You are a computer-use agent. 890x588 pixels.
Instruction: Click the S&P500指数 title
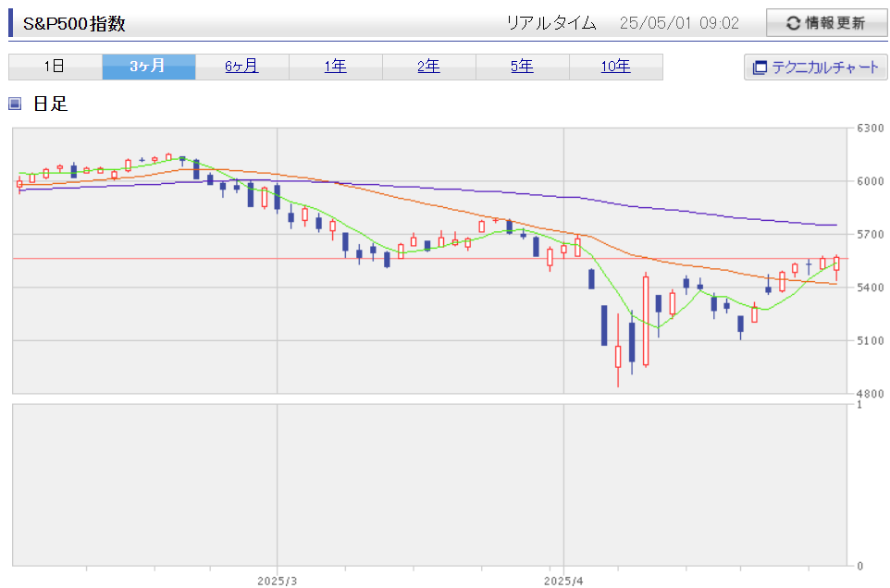click(x=74, y=24)
